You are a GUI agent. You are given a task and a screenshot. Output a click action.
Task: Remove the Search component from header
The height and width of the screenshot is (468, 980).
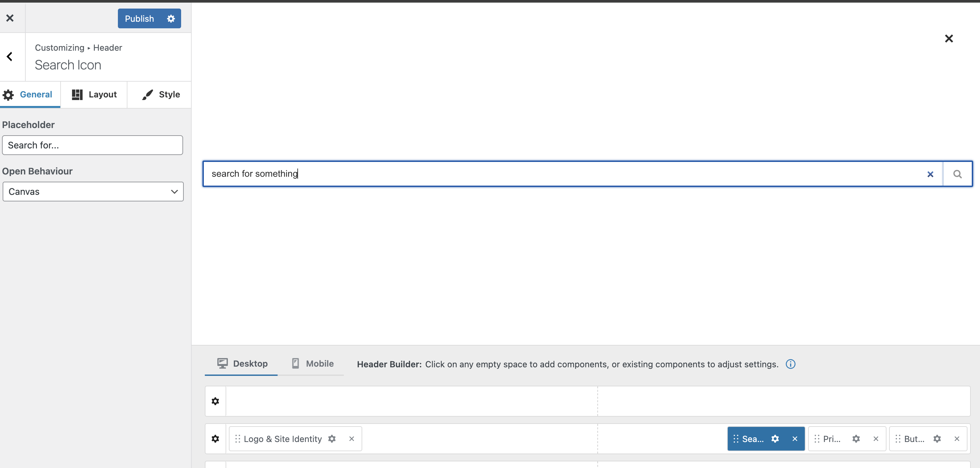[795, 439]
